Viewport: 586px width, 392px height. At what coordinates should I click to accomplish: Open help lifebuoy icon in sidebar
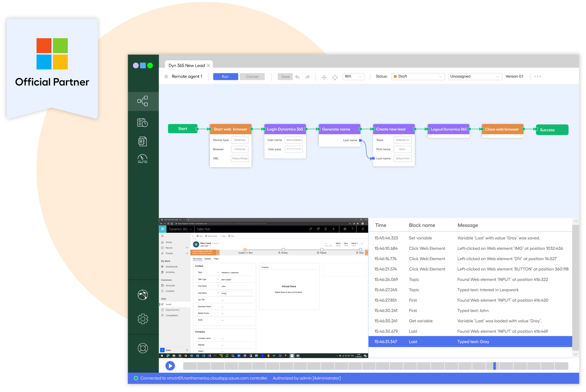(x=143, y=348)
